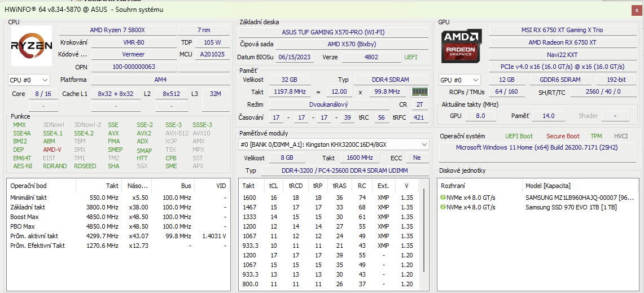The width and height of the screenshot is (644, 293).
Task: Click the green memory module icon
Action: (x=419, y=92)
